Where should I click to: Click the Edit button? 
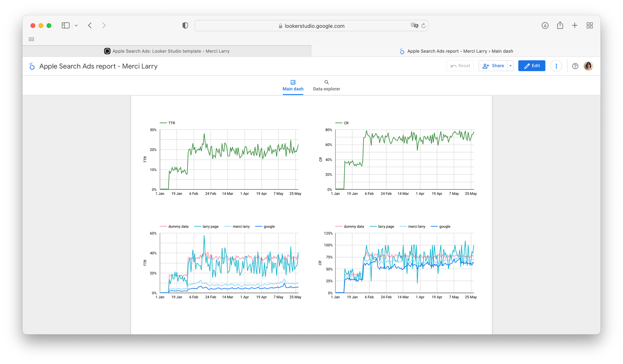(x=531, y=66)
